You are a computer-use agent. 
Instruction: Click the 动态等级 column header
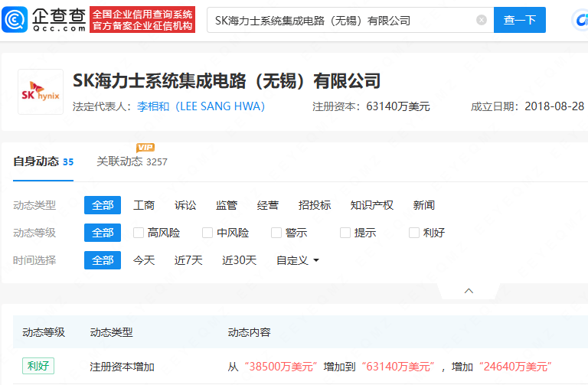point(44,332)
